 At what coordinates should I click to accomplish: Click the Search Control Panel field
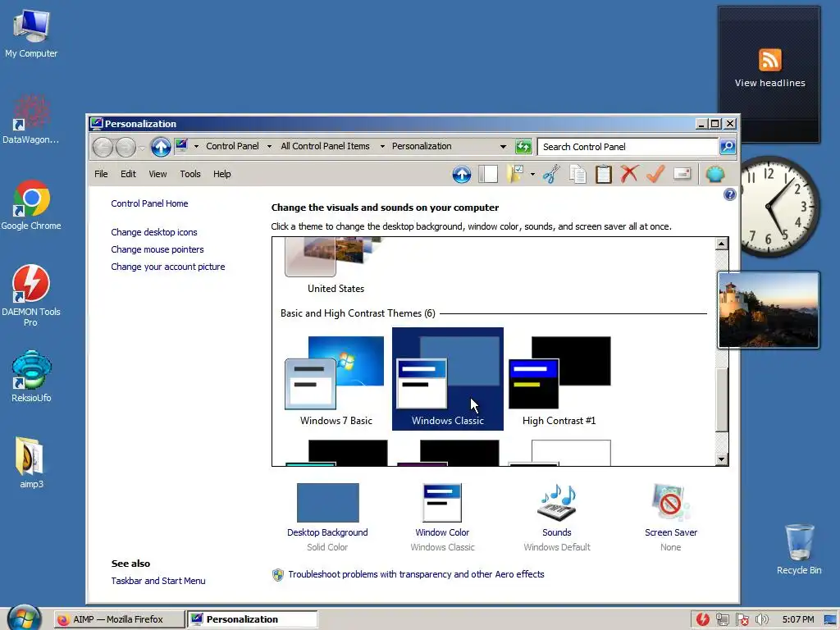click(628, 147)
